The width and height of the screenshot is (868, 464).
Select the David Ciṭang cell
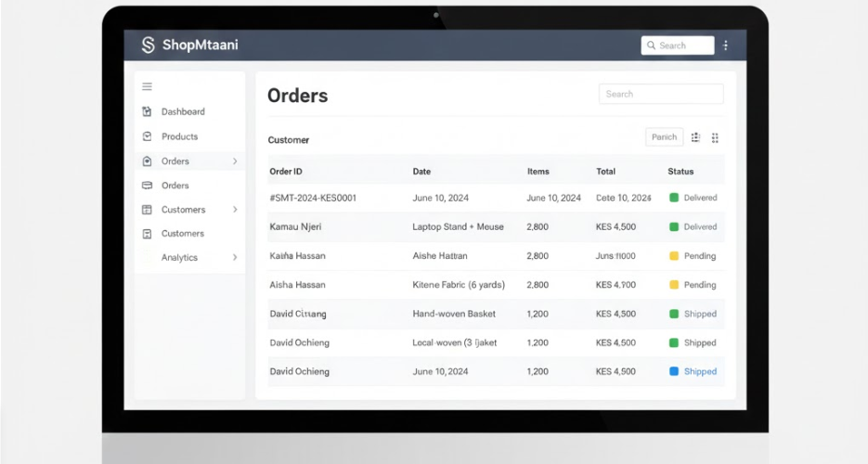pos(298,314)
